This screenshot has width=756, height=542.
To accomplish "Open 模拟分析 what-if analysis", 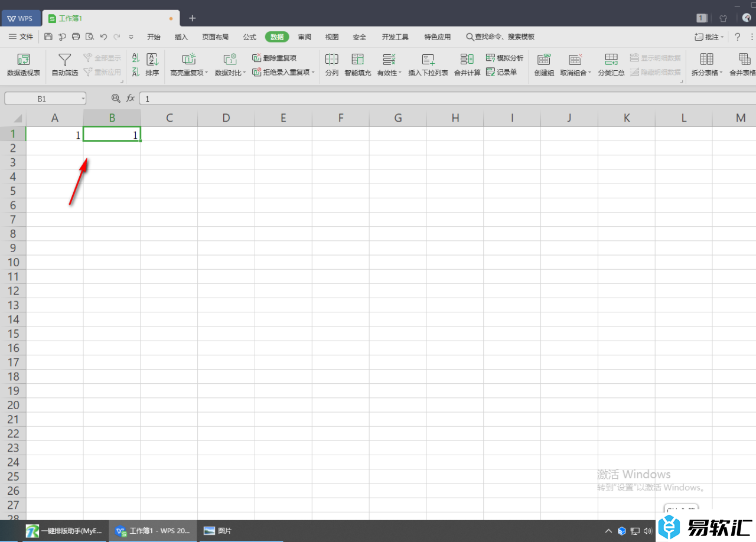I will click(504, 58).
